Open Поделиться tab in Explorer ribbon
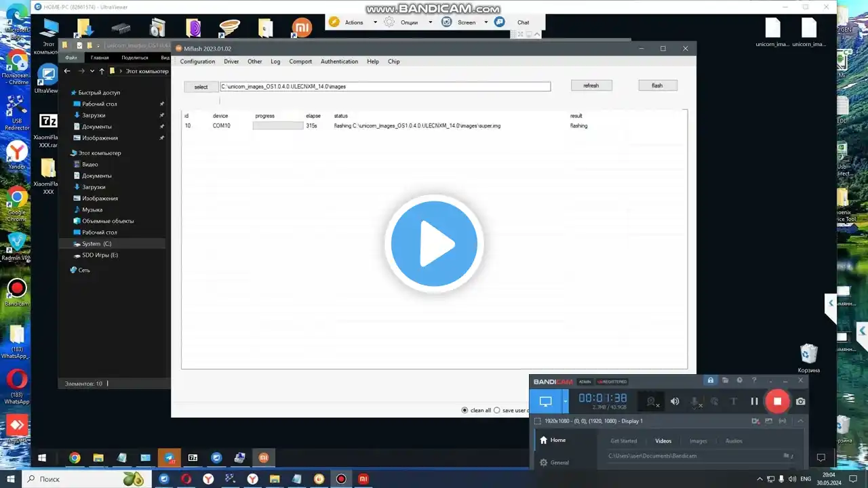 (x=135, y=58)
